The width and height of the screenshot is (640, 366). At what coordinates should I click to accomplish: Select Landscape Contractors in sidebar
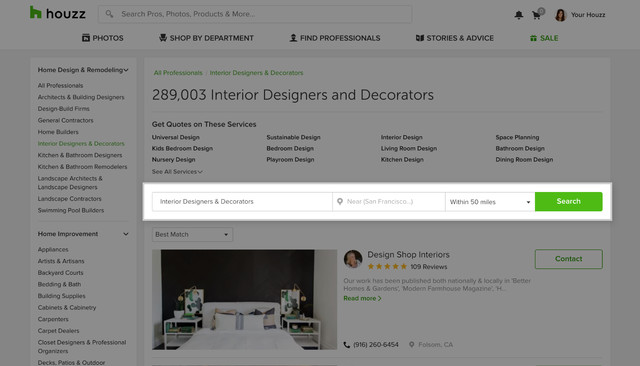(x=69, y=199)
